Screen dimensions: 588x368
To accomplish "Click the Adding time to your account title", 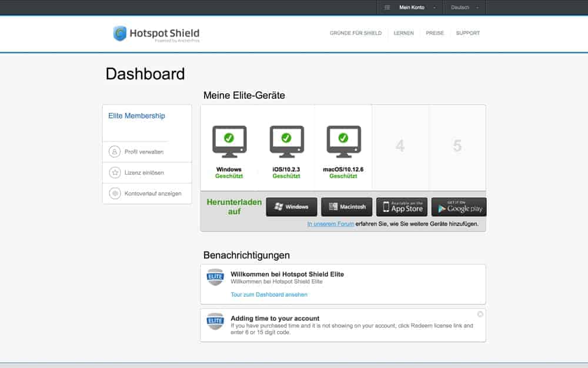I will point(275,318).
